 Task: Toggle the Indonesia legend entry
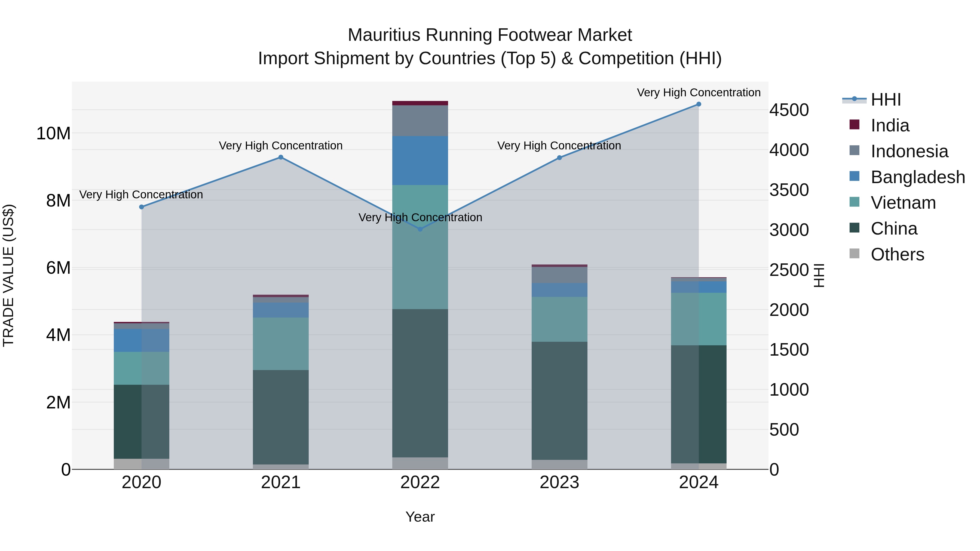[x=899, y=151]
